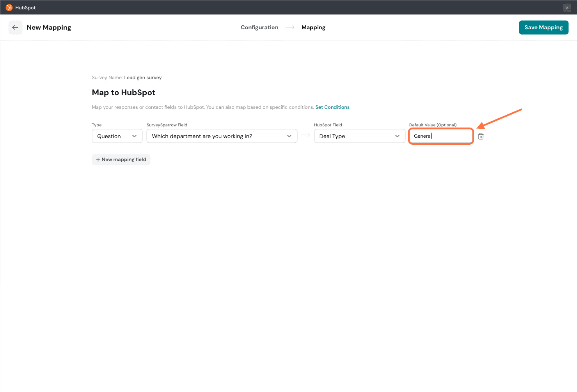Expand the SurveySparrow Field question dropdown

222,136
